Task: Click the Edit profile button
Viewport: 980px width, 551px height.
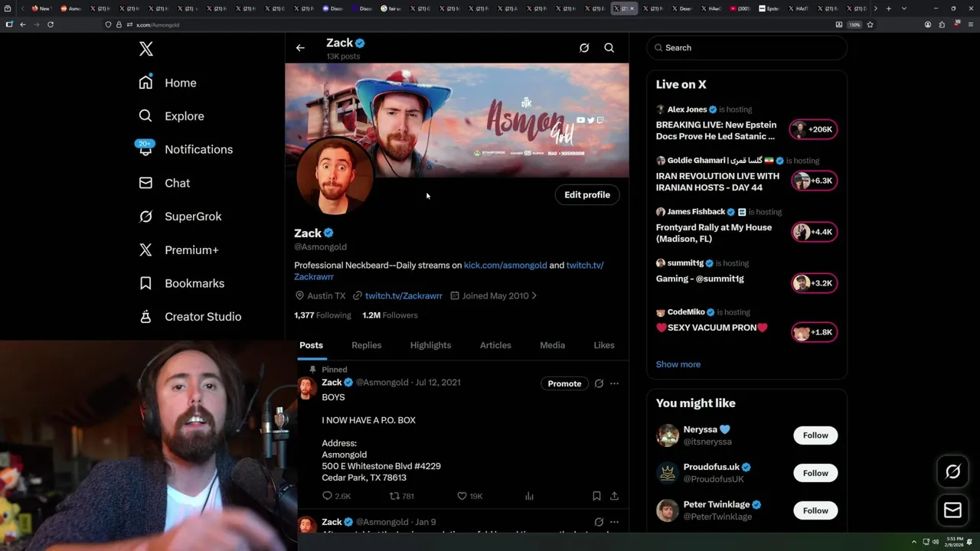Action: pyautogui.click(x=587, y=195)
